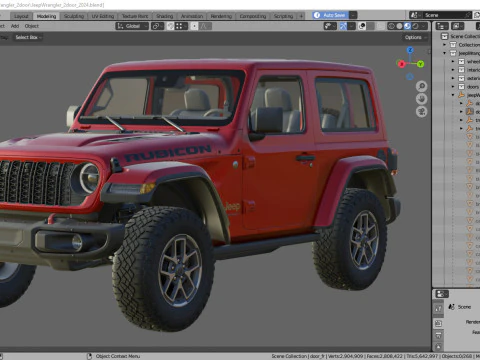The height and width of the screenshot is (360, 480).
Task: Open the Tool properties tab
Action: click(x=438, y=309)
